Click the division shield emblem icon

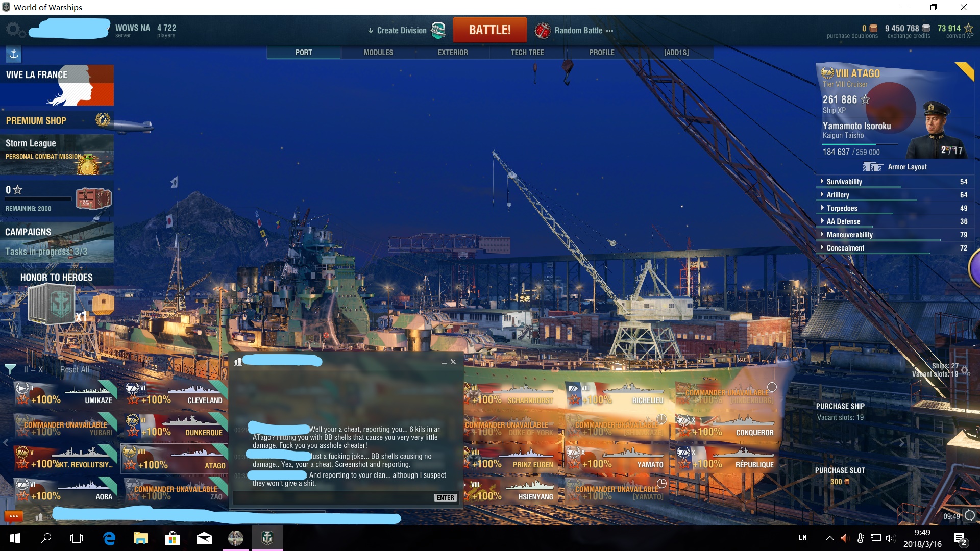coord(438,30)
